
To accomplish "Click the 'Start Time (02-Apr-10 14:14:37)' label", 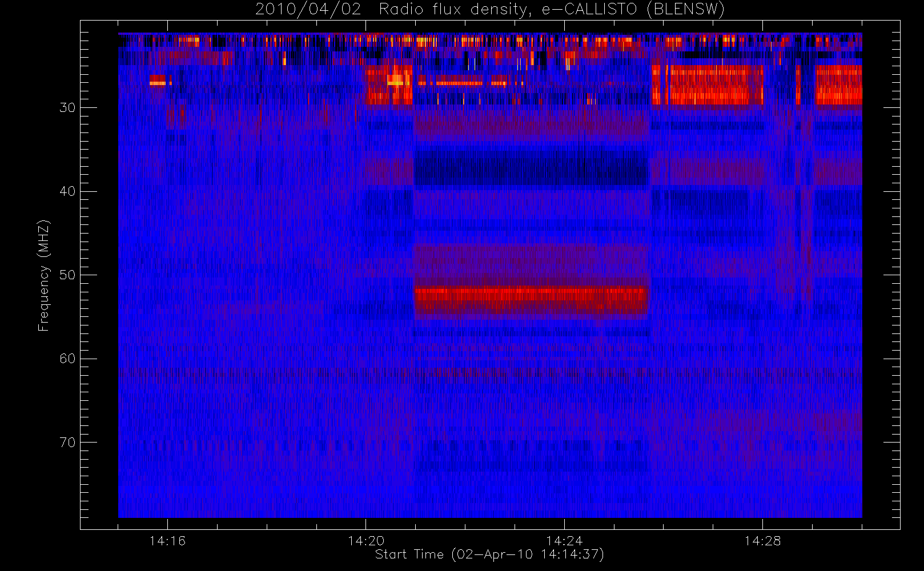I will coord(489,554).
